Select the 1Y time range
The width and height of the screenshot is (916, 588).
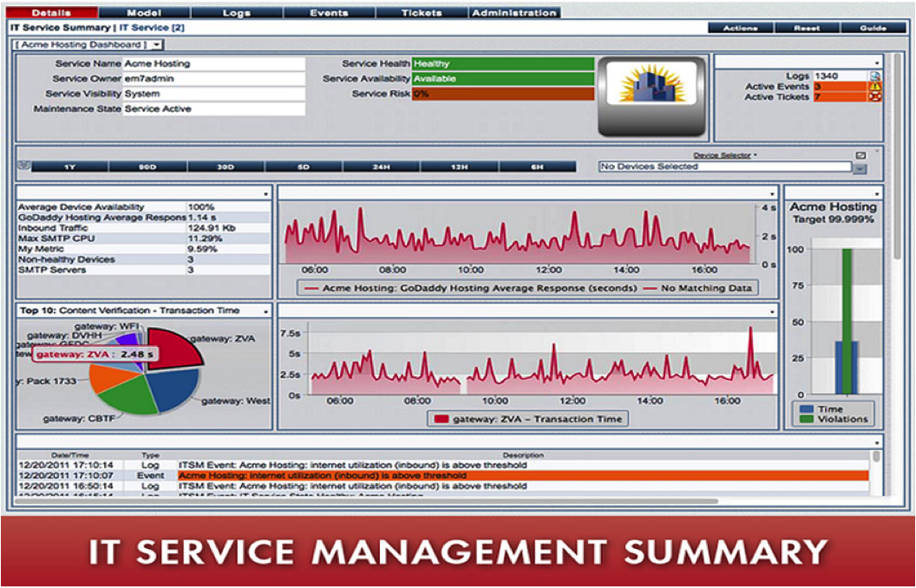point(69,167)
